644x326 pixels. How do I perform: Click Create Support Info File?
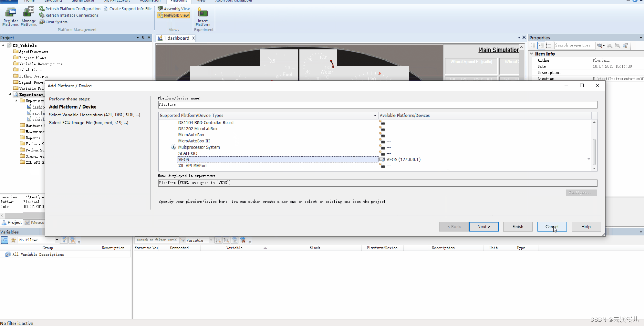(127, 9)
